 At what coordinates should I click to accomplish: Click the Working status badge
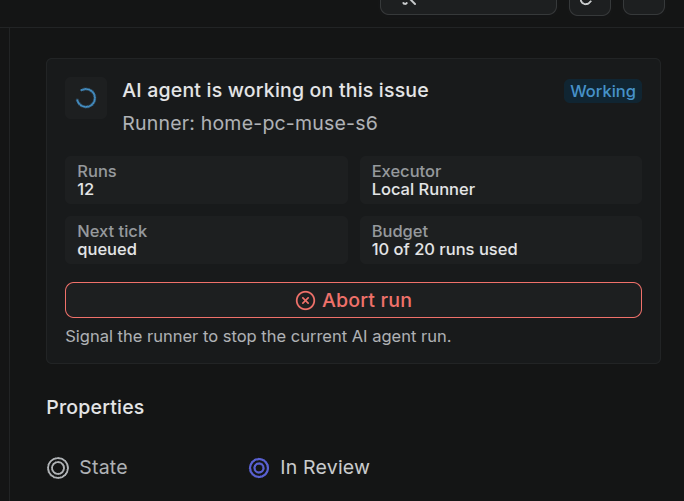coord(603,91)
